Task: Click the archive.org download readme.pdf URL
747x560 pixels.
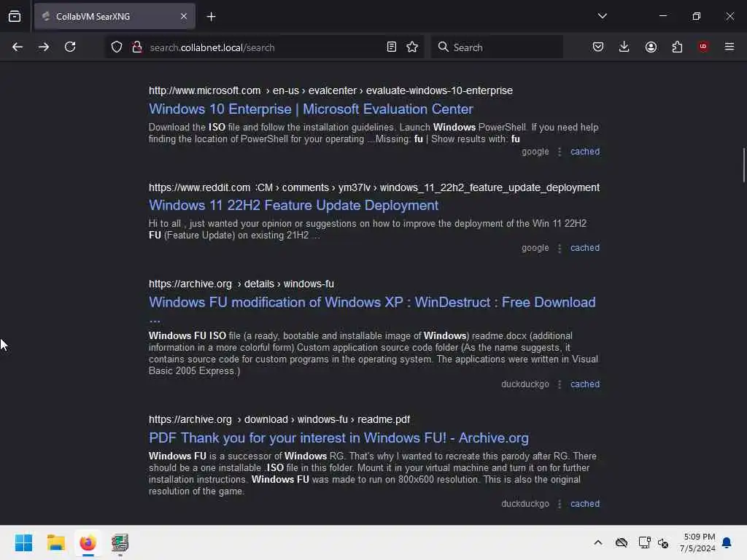Action: [279, 419]
